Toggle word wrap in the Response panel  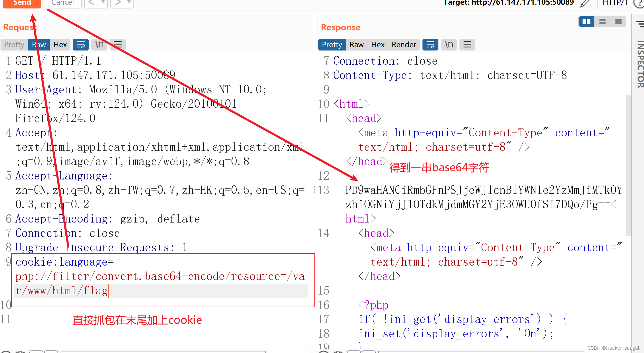(430, 45)
